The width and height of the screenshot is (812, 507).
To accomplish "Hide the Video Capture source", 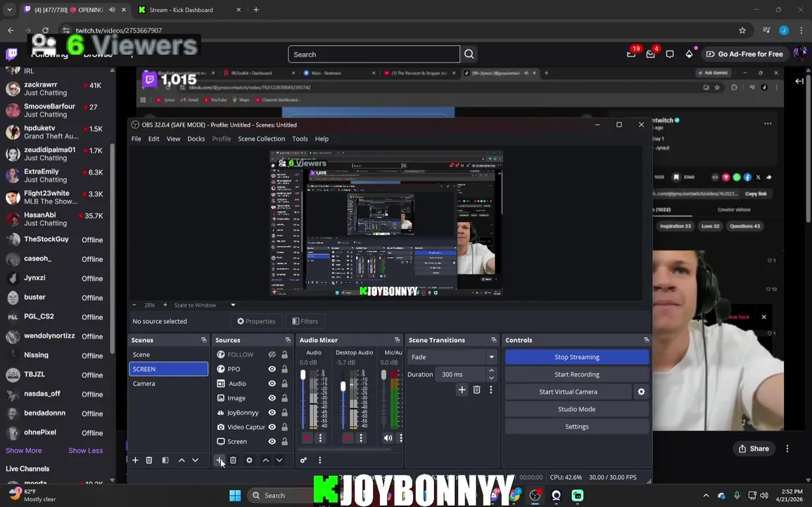I will point(272,427).
